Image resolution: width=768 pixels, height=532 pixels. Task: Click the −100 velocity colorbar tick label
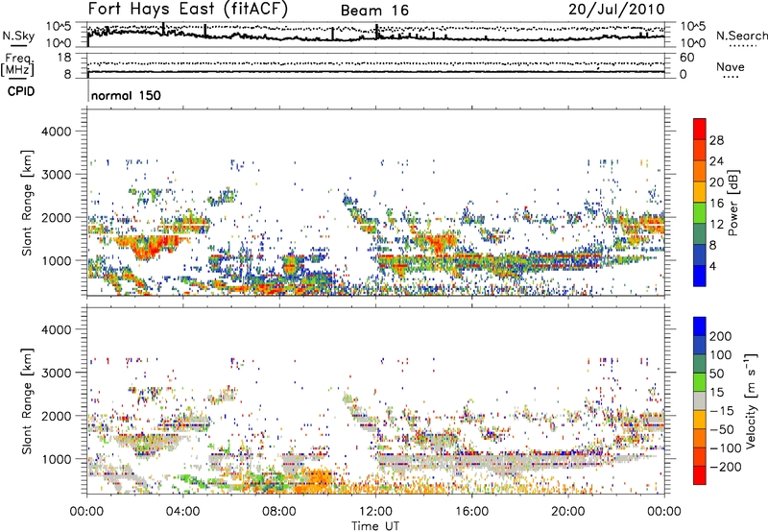coord(726,448)
